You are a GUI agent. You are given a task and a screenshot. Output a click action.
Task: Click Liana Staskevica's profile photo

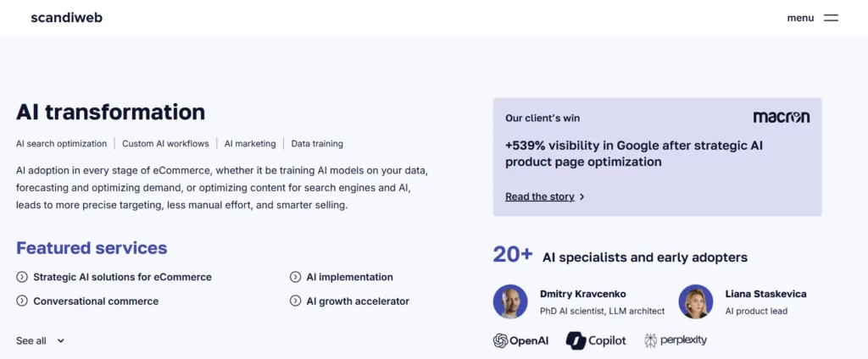tap(696, 301)
